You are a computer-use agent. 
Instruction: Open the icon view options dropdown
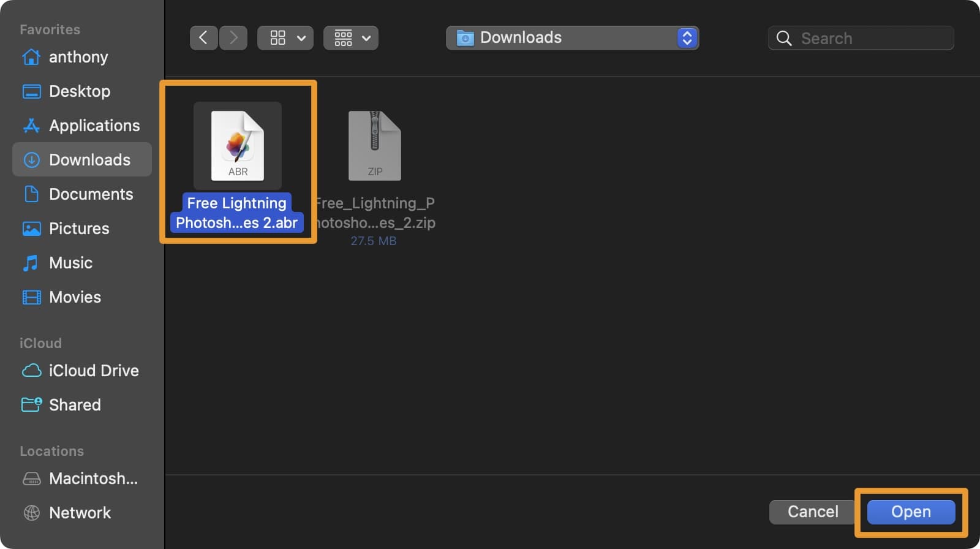285,38
